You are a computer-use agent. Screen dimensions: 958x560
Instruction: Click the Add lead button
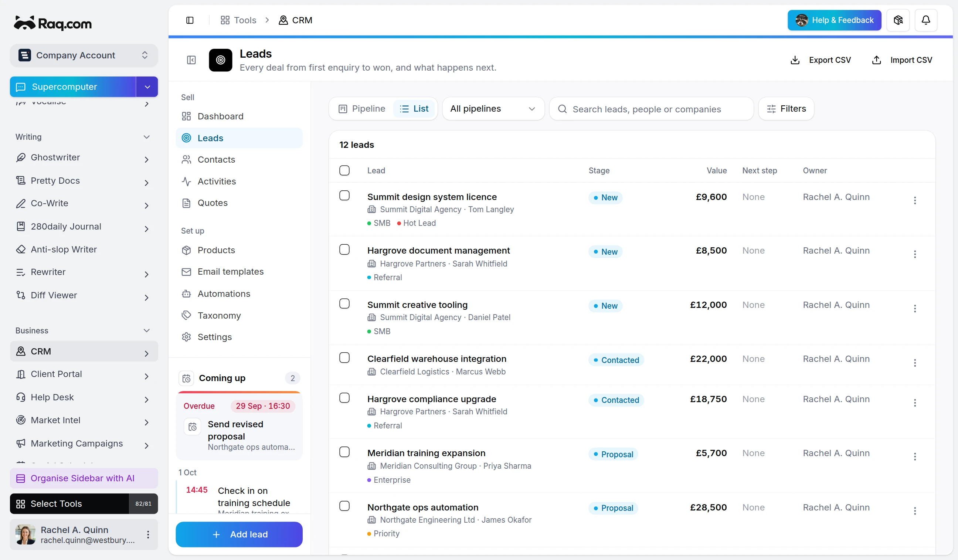[239, 534]
